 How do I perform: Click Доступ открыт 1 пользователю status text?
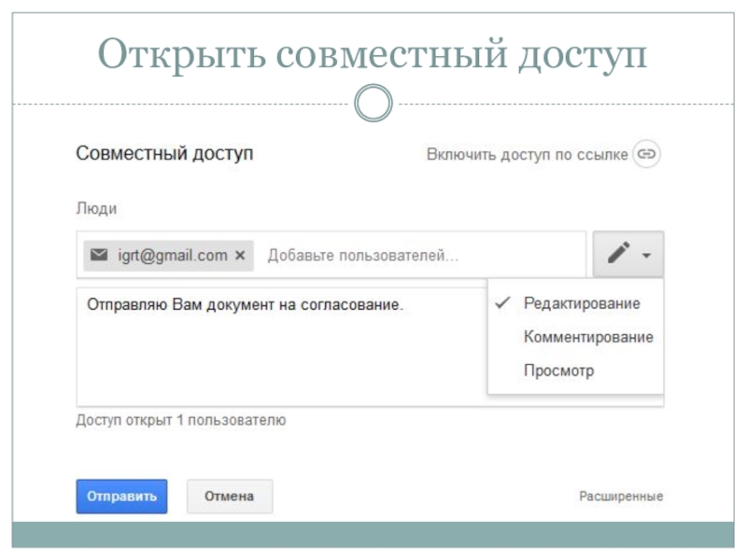[180, 421]
